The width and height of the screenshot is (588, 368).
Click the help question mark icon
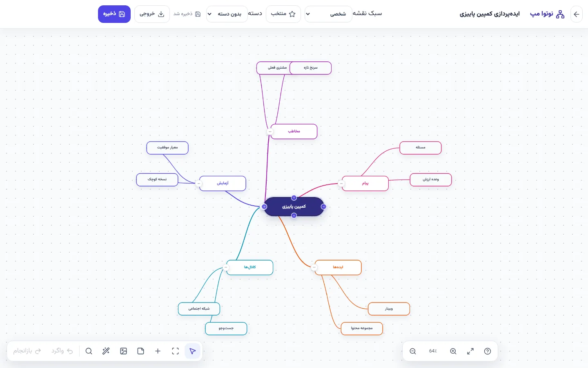pos(488,351)
